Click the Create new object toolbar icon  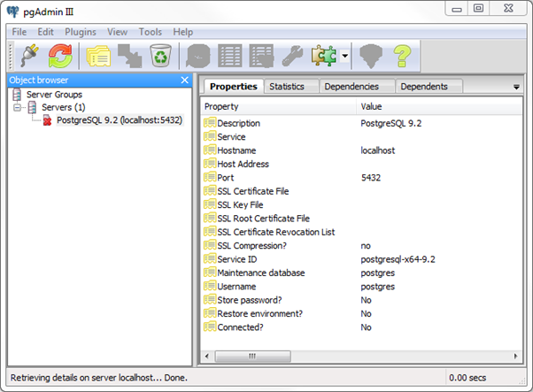click(x=129, y=56)
